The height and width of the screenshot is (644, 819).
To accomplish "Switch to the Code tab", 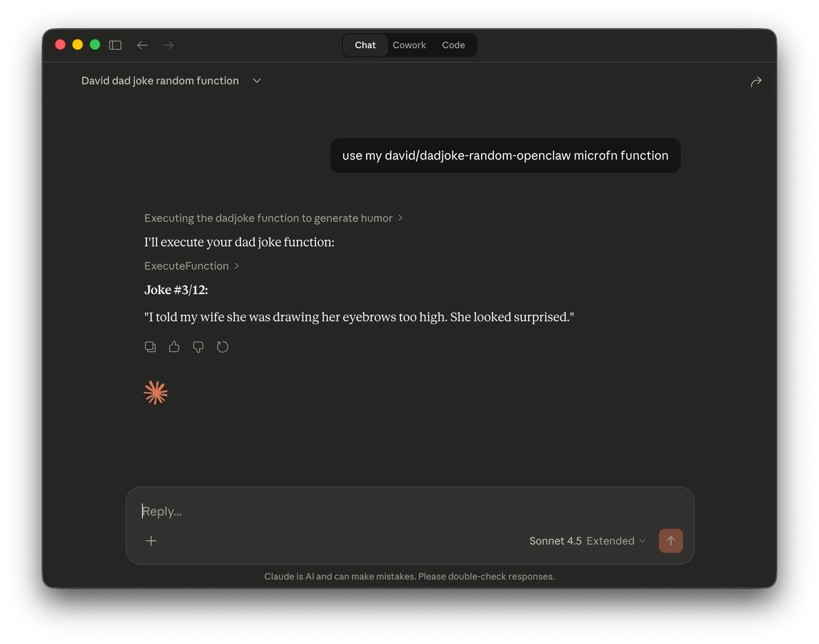I will [x=453, y=45].
